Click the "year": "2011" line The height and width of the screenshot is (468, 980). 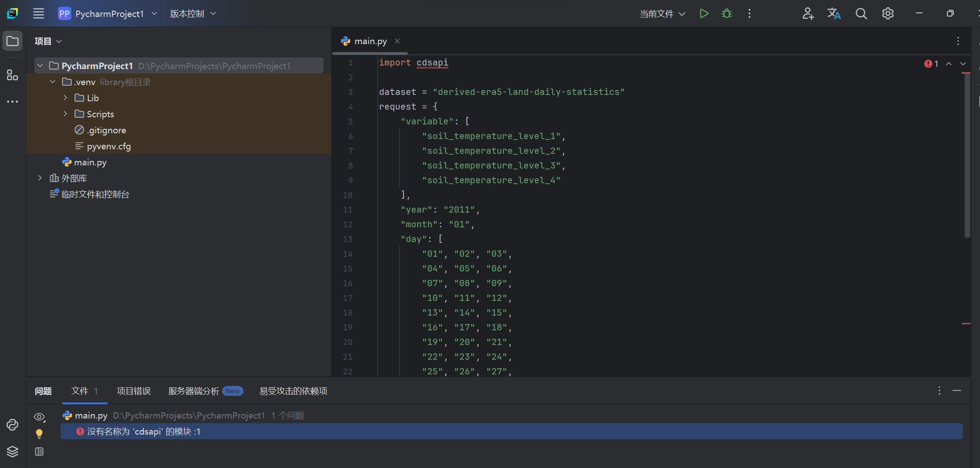pyautogui.click(x=440, y=209)
